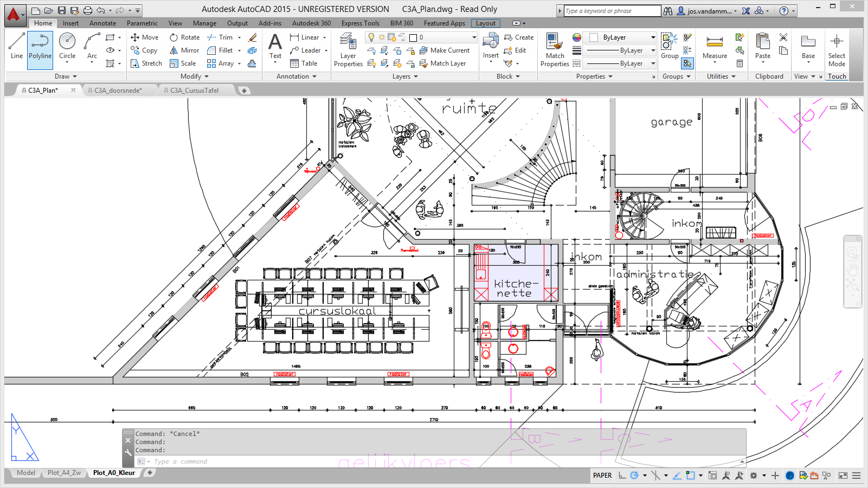Expand the Modify panel
Image resolution: width=868 pixels, height=488 pixels.
pos(195,76)
